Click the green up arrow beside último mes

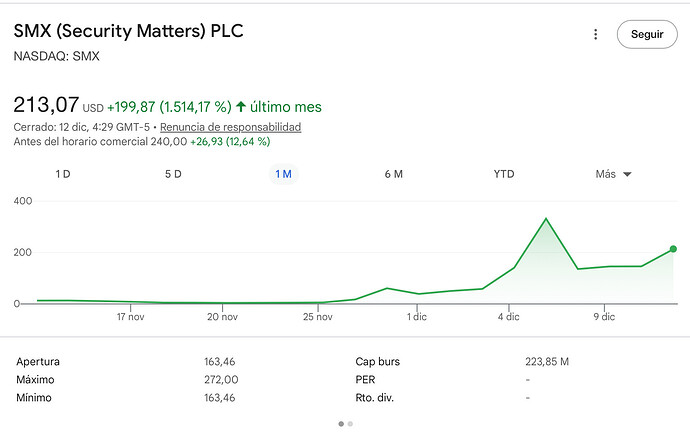241,106
